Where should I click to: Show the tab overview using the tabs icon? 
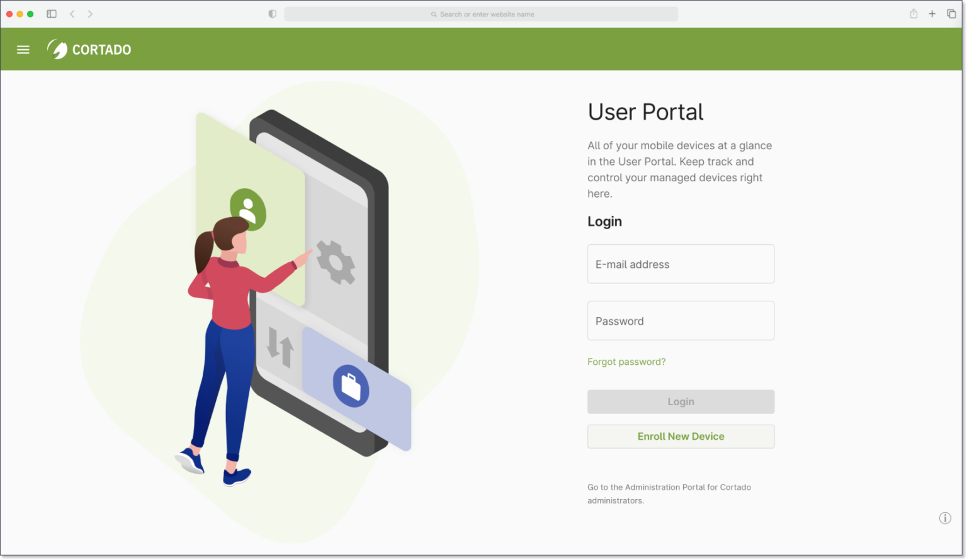point(952,13)
